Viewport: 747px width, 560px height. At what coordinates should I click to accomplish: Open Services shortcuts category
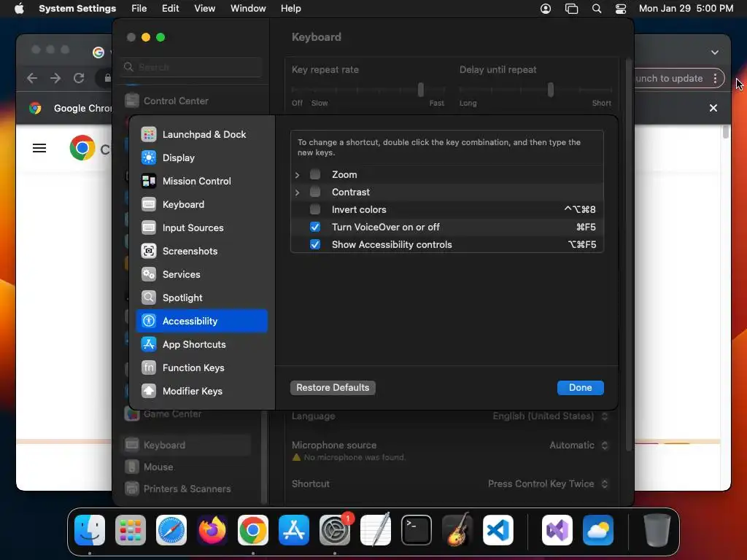point(201,274)
